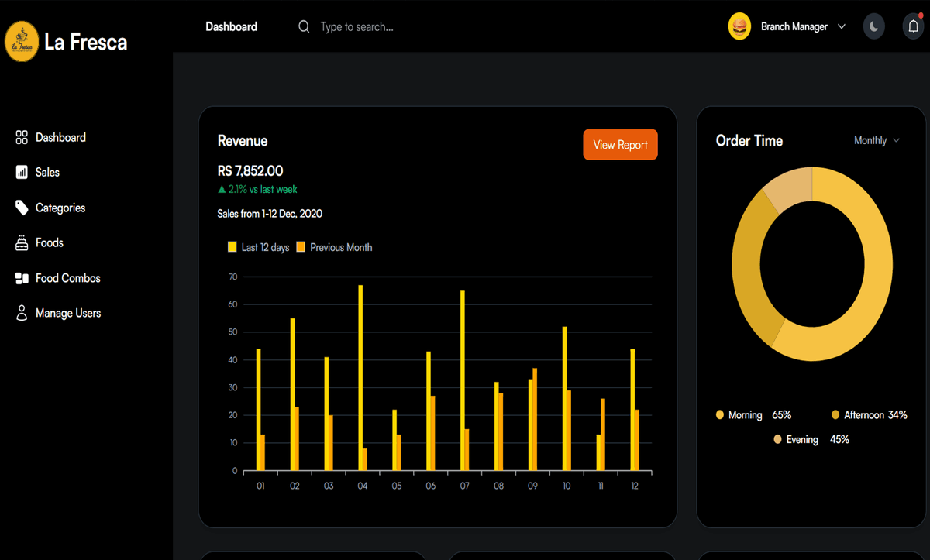The image size is (930, 560).
Task: Expand the Branch Manager account menu
Action: point(842,27)
